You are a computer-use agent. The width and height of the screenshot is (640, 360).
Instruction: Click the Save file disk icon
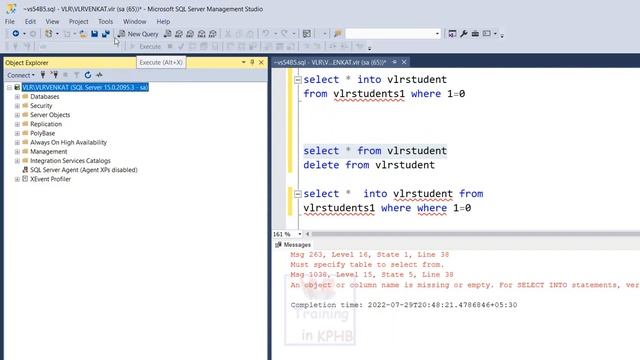pos(94,34)
